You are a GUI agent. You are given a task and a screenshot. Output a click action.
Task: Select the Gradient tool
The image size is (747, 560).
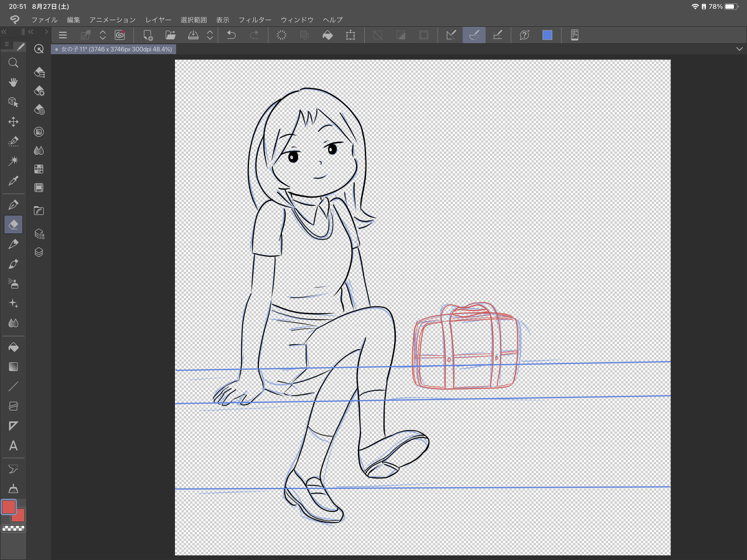(x=13, y=366)
